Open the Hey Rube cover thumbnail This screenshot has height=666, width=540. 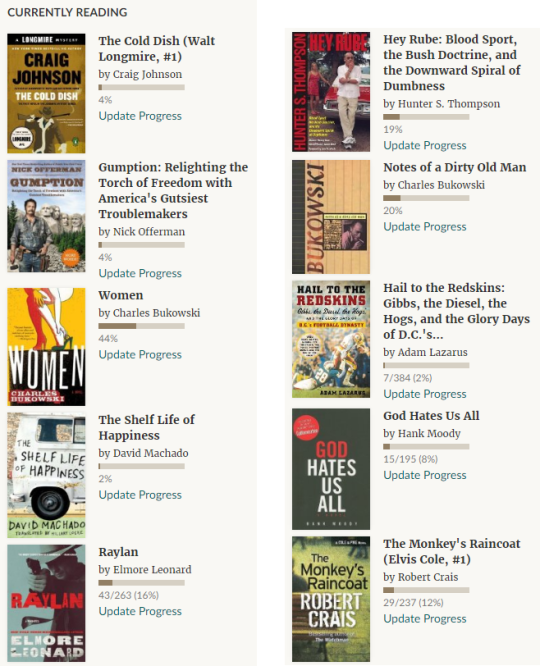[331, 92]
